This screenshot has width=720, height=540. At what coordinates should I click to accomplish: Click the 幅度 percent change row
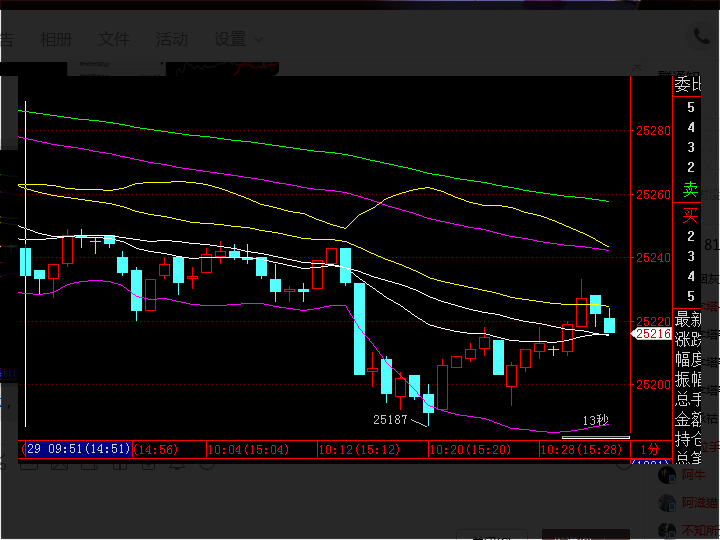[x=687, y=360]
